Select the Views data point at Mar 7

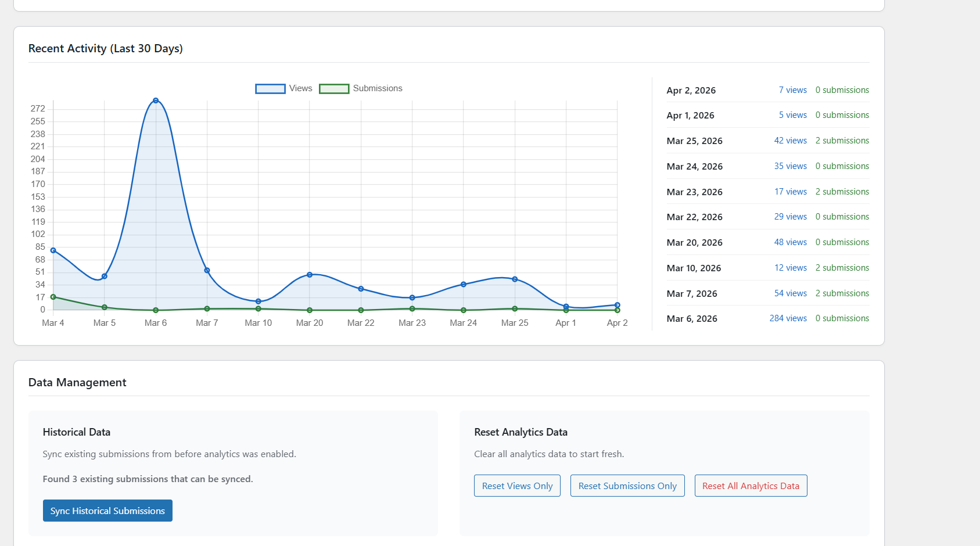click(207, 271)
